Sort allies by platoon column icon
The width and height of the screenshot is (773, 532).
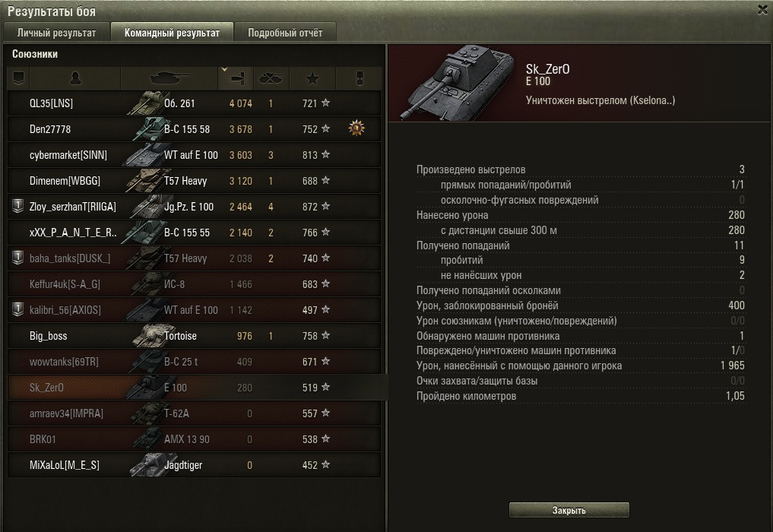point(18,78)
